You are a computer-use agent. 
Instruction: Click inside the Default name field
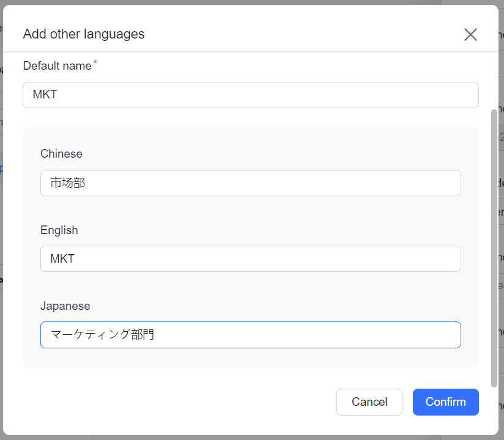coord(251,95)
